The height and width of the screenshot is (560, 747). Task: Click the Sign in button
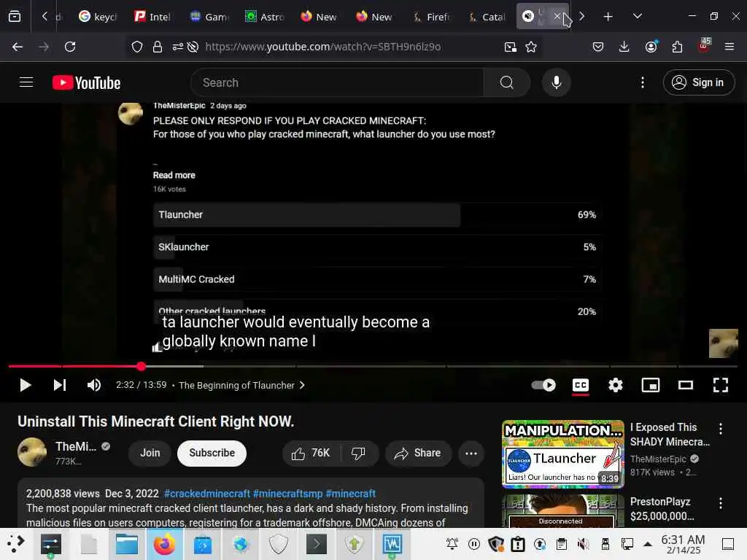coord(698,82)
